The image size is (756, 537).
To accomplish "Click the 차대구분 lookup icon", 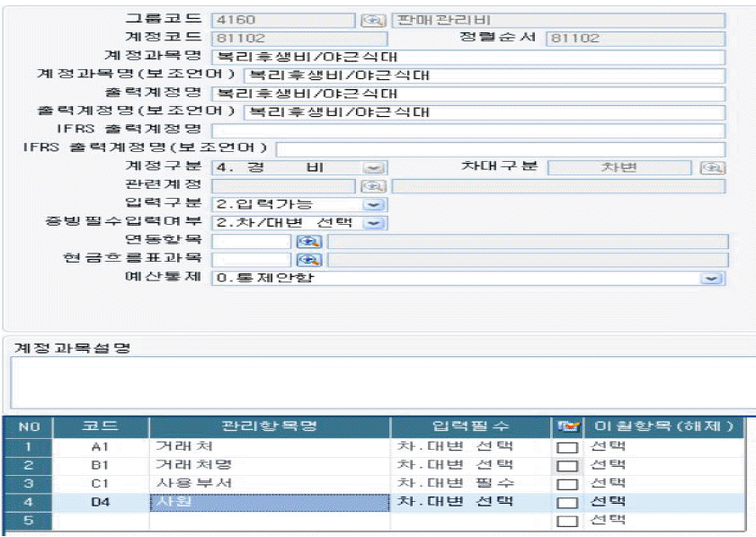I will pos(713,167).
